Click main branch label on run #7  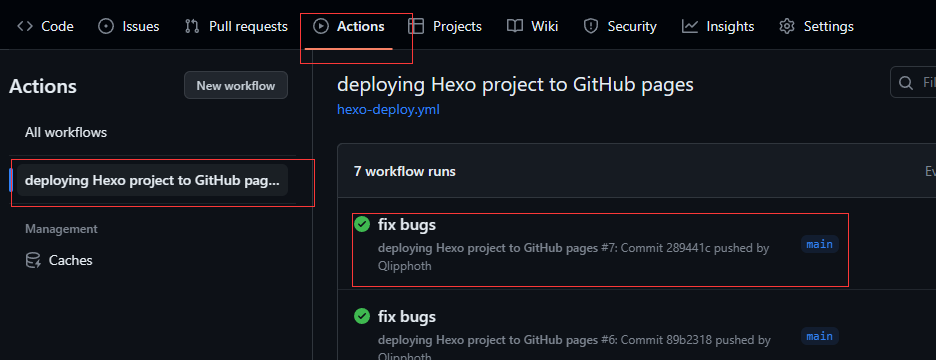(x=820, y=244)
